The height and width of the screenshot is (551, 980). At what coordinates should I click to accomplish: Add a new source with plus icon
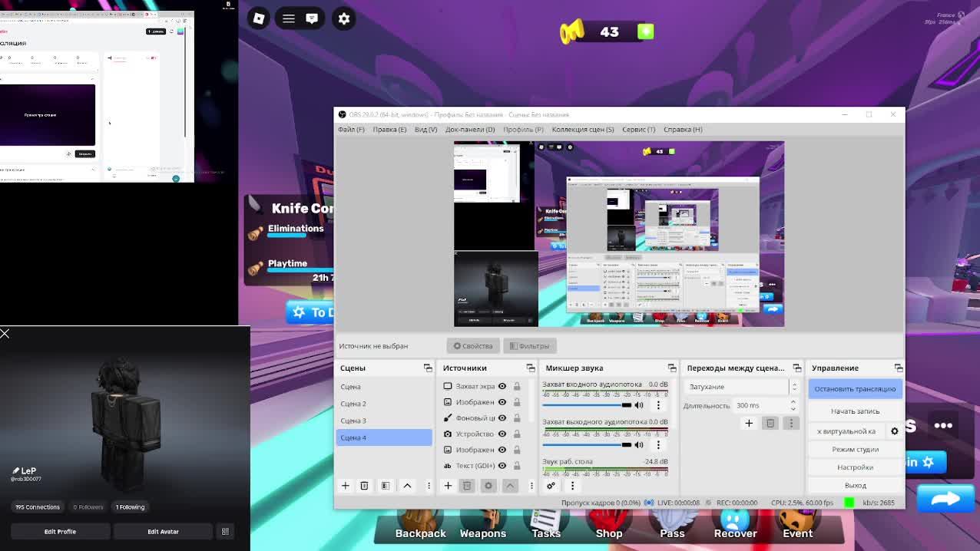click(448, 486)
